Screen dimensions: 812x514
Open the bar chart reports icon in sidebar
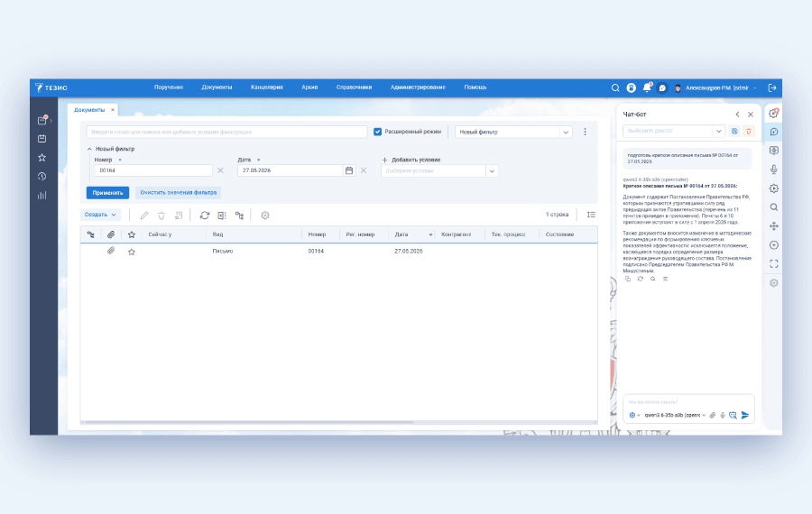[x=42, y=195]
